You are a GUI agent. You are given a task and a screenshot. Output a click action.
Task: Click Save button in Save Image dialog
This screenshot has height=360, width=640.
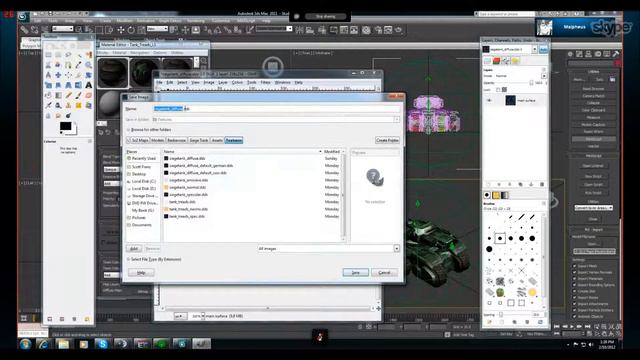356,272
